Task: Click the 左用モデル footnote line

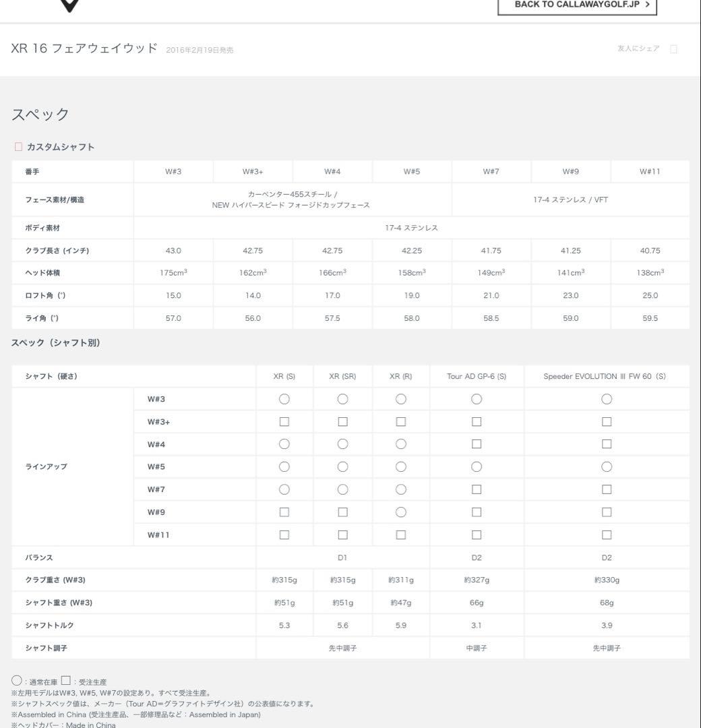Action: tap(112, 693)
